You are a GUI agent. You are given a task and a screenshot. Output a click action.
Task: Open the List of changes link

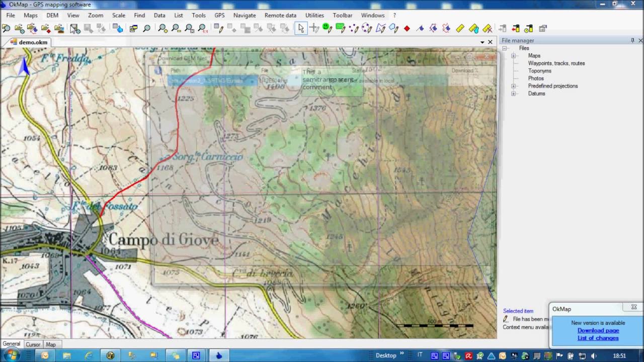(598, 338)
